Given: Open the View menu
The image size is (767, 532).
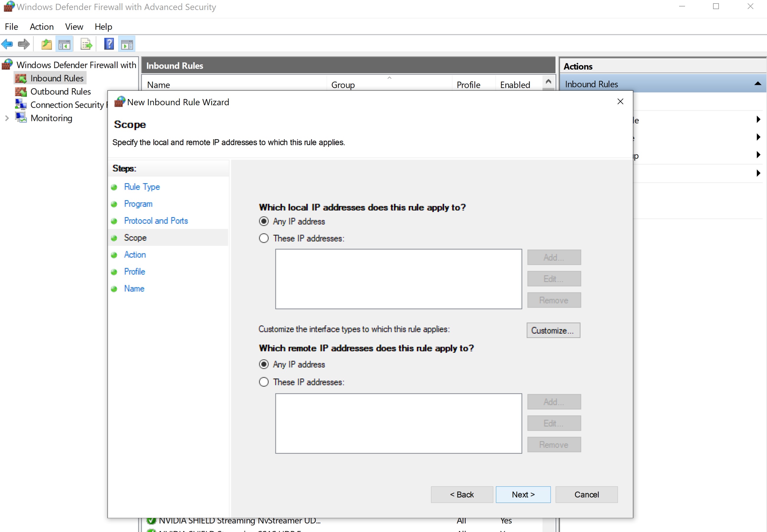Looking at the screenshot, I should (74, 27).
